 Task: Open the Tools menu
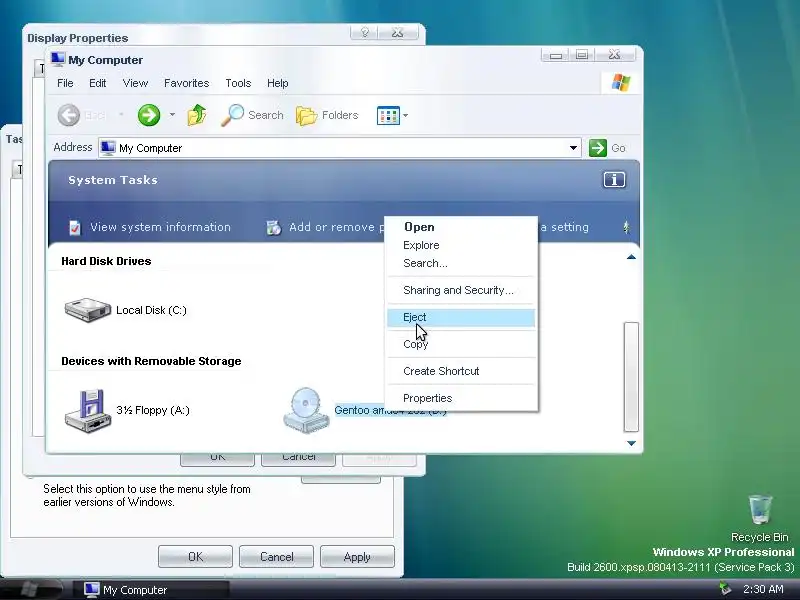click(238, 83)
